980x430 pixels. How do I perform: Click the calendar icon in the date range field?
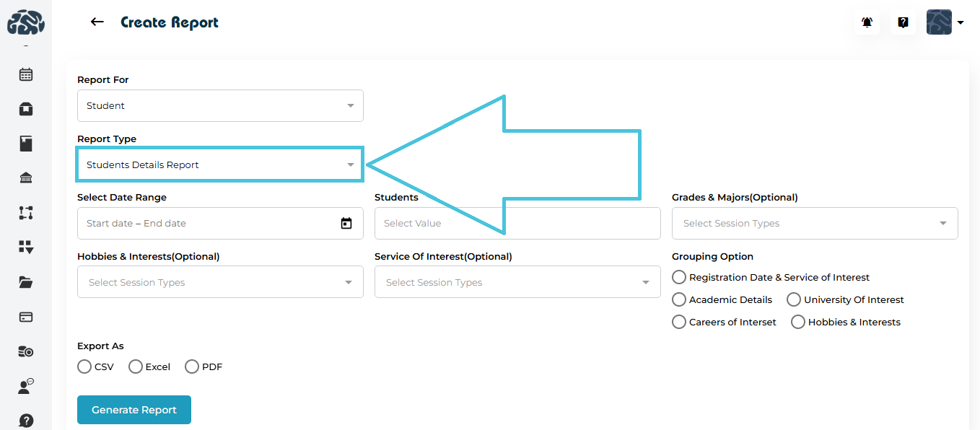pyautogui.click(x=346, y=224)
